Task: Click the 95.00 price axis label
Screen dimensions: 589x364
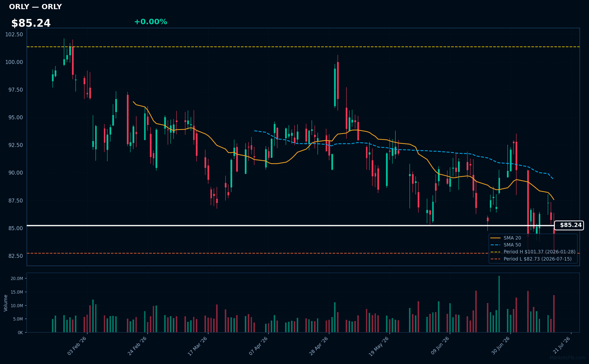Action: pos(16,117)
